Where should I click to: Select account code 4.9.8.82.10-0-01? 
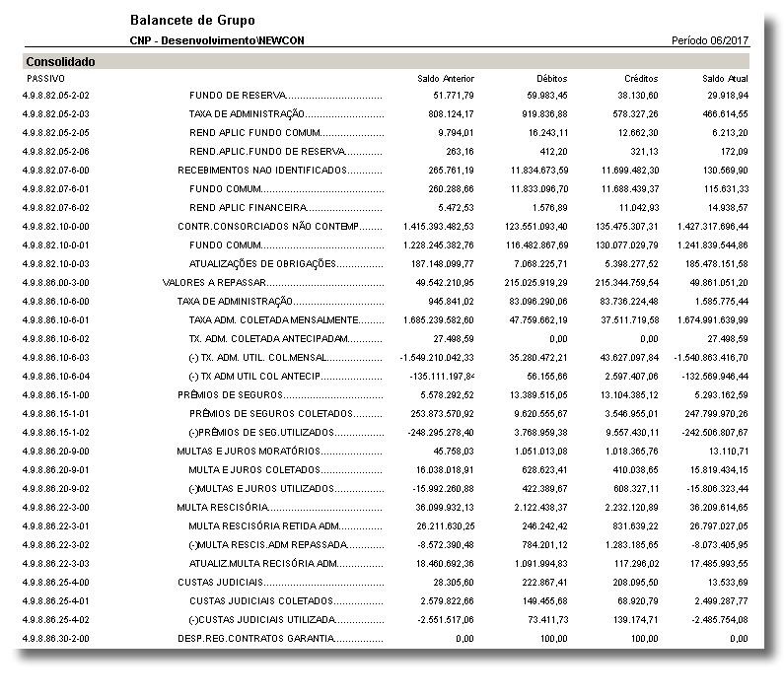pyautogui.click(x=55, y=245)
